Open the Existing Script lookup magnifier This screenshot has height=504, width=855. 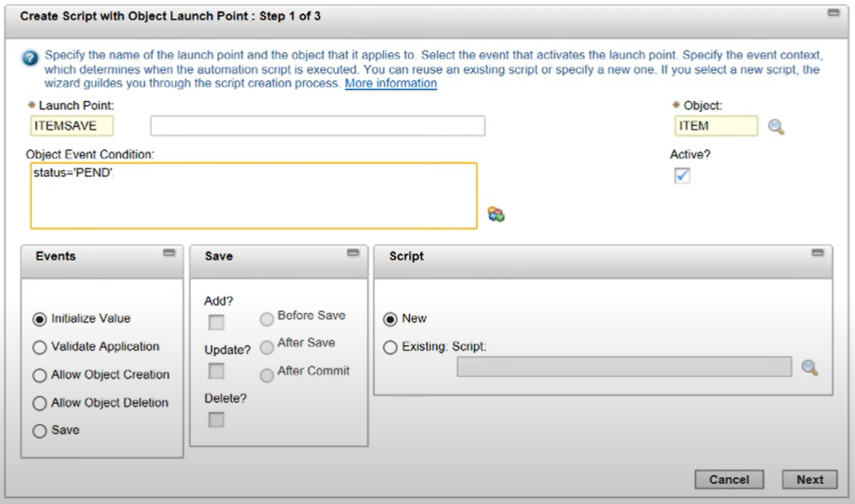pos(809,367)
